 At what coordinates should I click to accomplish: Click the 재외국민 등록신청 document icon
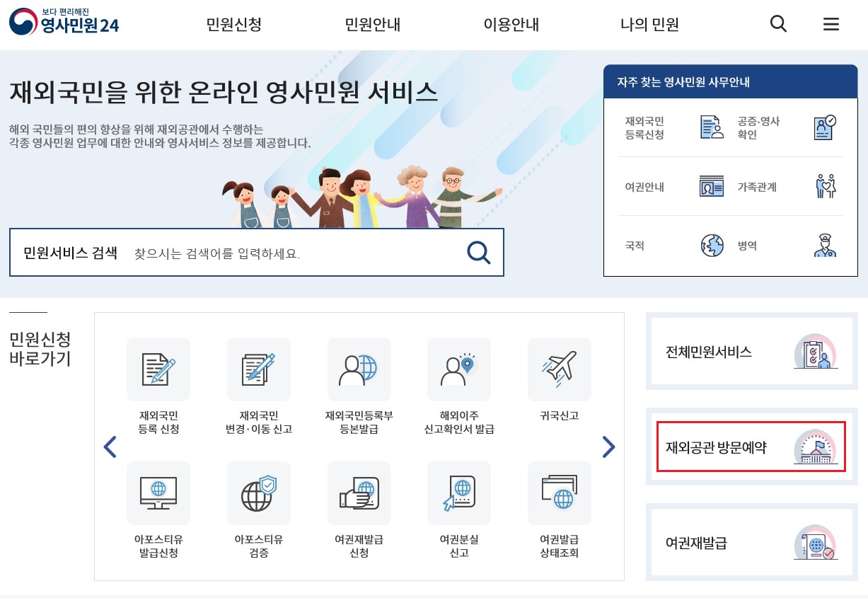coord(712,127)
